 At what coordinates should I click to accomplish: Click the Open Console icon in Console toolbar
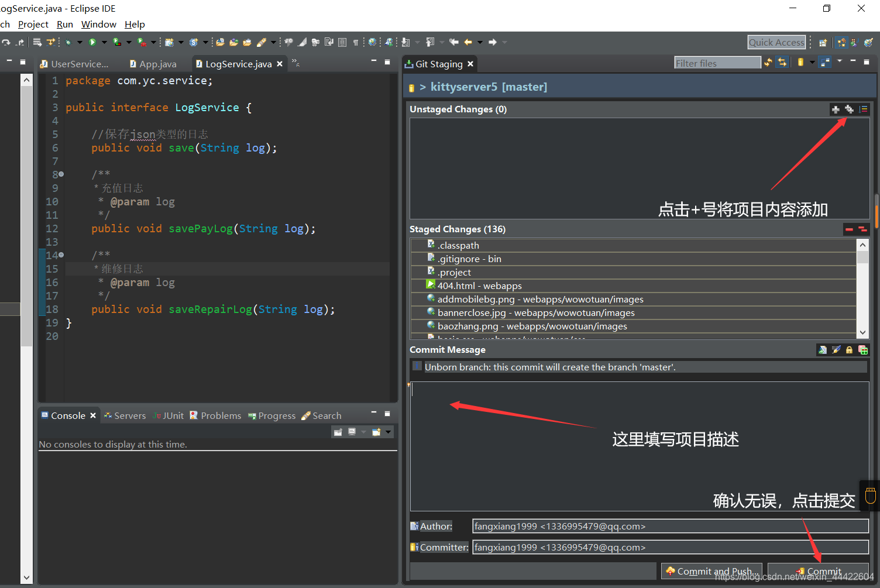[x=376, y=432]
